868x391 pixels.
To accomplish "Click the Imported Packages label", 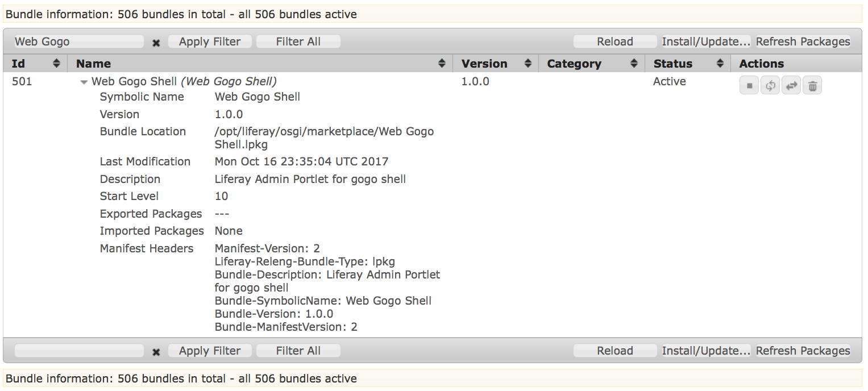I will click(152, 231).
